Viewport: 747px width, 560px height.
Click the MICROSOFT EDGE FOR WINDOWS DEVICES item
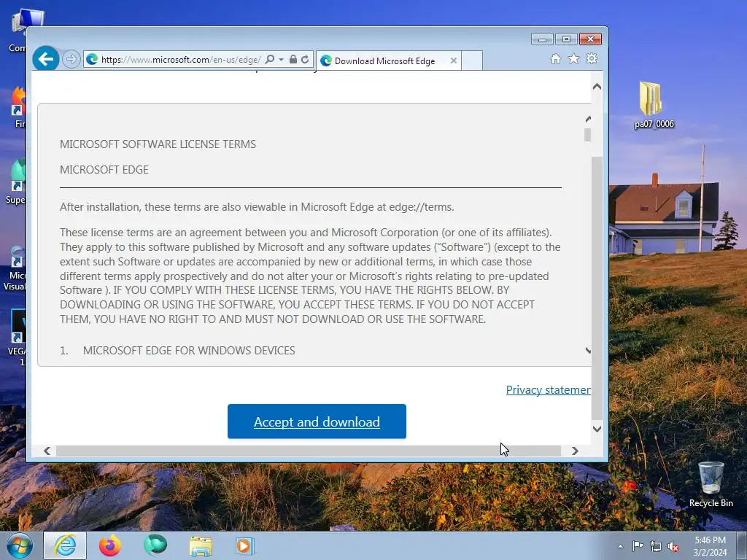[189, 351]
